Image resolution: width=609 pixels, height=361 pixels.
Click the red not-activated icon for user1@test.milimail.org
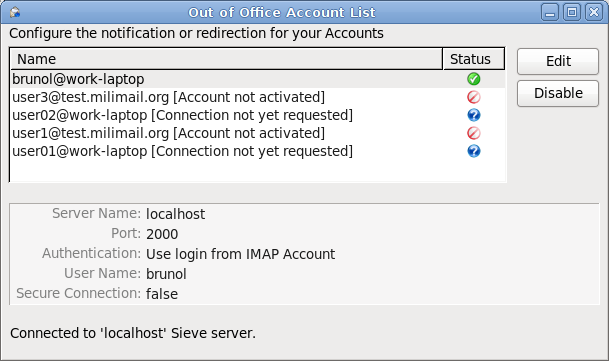tap(473, 133)
